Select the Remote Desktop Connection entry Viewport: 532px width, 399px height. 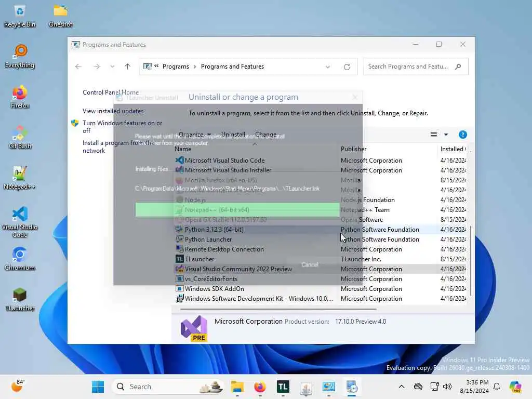[224, 249]
